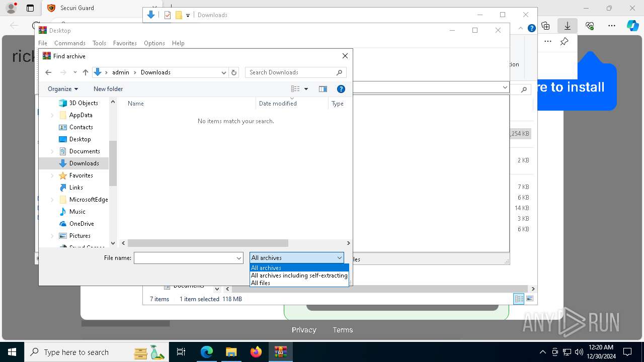644x362 pixels.
Task: Open WinRAR File menu
Action: pos(43,43)
